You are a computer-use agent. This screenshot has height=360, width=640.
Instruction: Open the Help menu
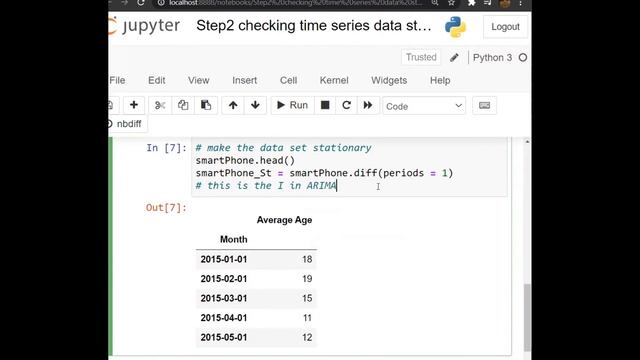(440, 80)
